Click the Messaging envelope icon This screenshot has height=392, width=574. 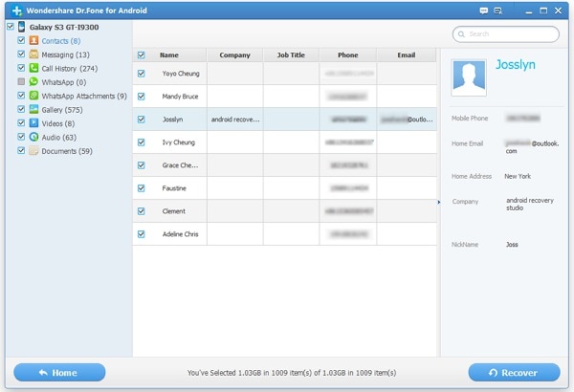pos(33,54)
